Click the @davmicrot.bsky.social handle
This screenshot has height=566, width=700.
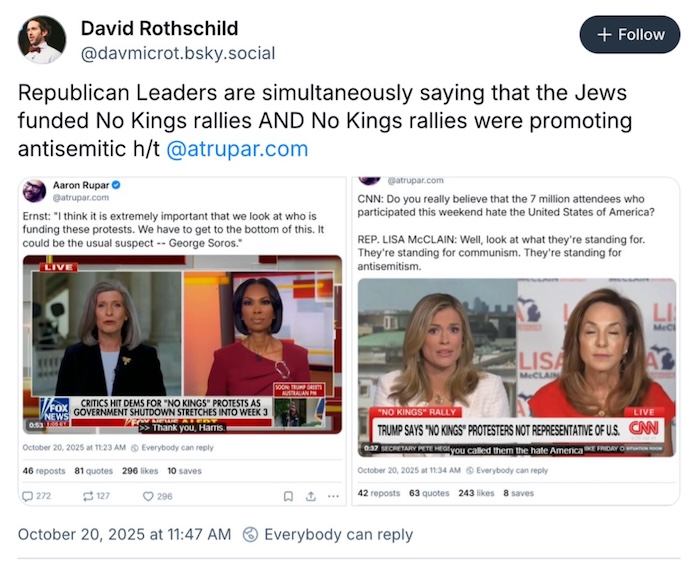pyautogui.click(x=178, y=53)
